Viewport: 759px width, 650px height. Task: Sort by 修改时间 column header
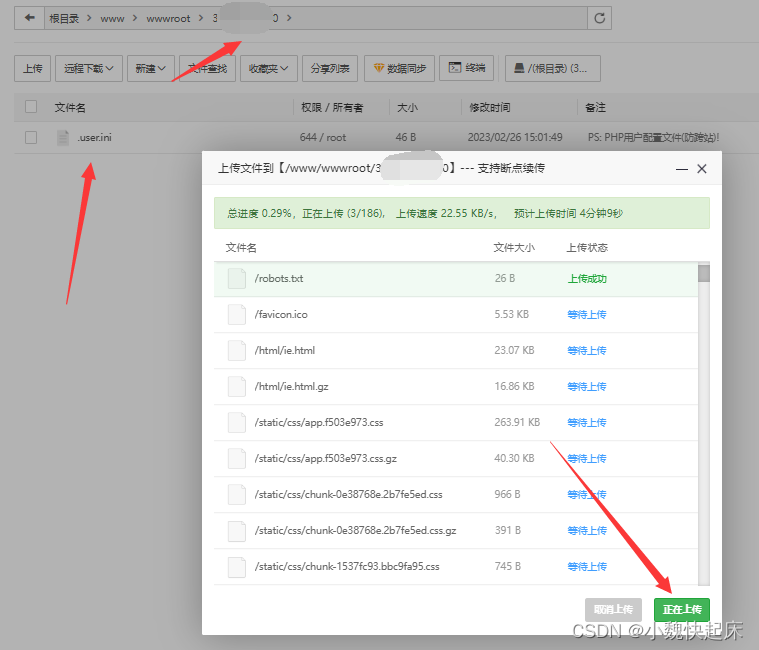pos(489,107)
